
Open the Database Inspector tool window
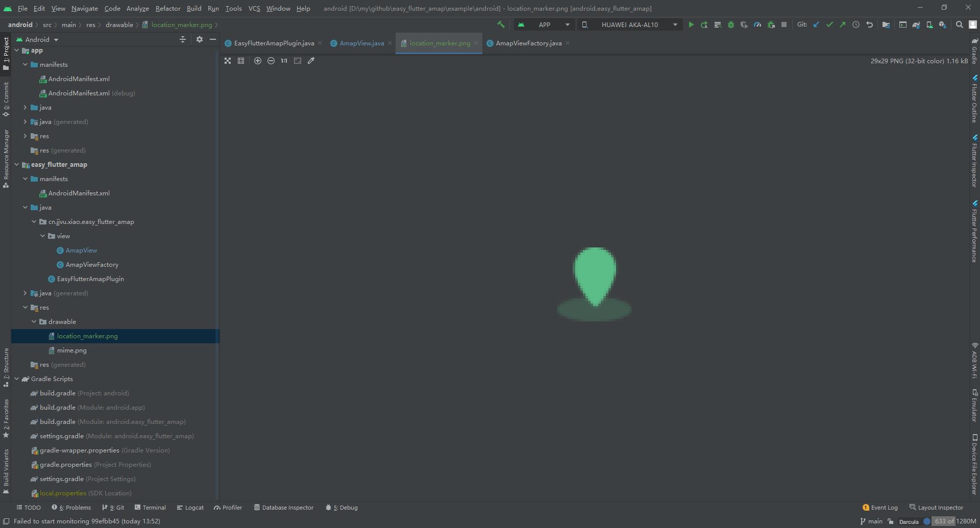[x=284, y=508]
